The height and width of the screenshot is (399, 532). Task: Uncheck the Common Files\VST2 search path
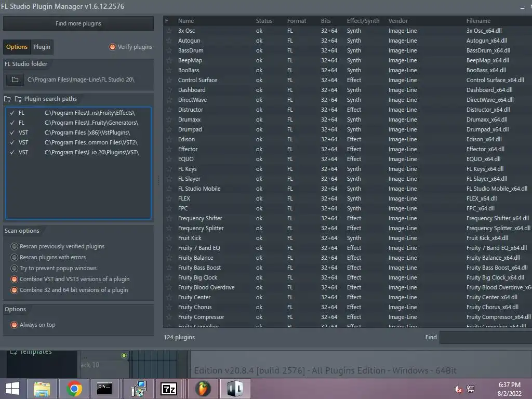point(12,142)
